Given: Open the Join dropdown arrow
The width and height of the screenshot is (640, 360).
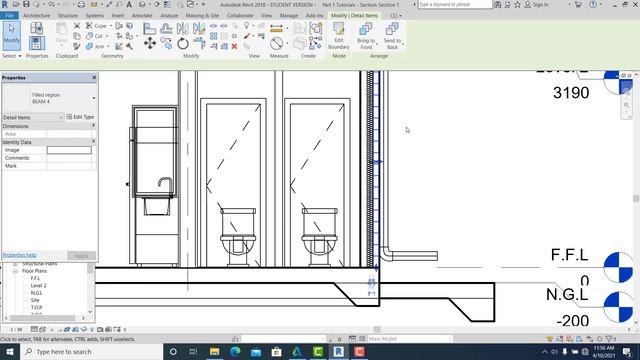Looking at the screenshot, I should click(108, 47).
